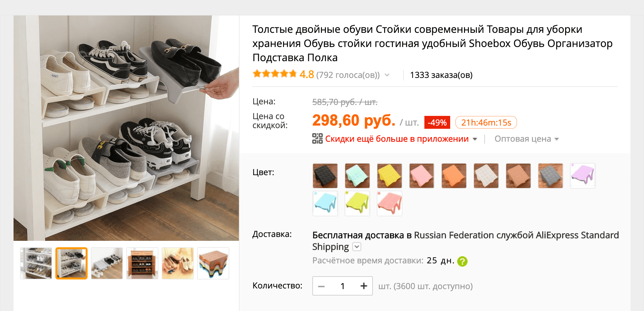This screenshot has height=311, width=644.
Task: Open Скидки ещё больше в приложении link
Action: tap(397, 139)
